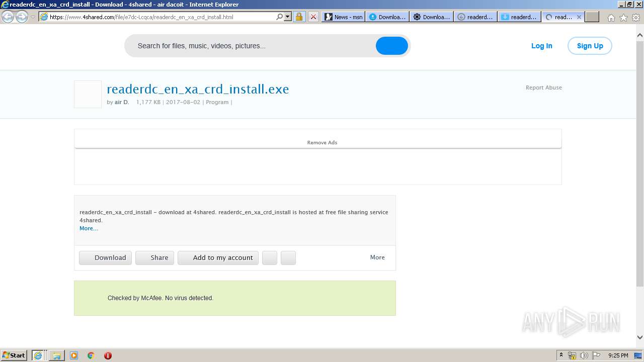Click the 2017-08-02 upload date text
This screenshot has height=362, width=644.
coord(183,102)
